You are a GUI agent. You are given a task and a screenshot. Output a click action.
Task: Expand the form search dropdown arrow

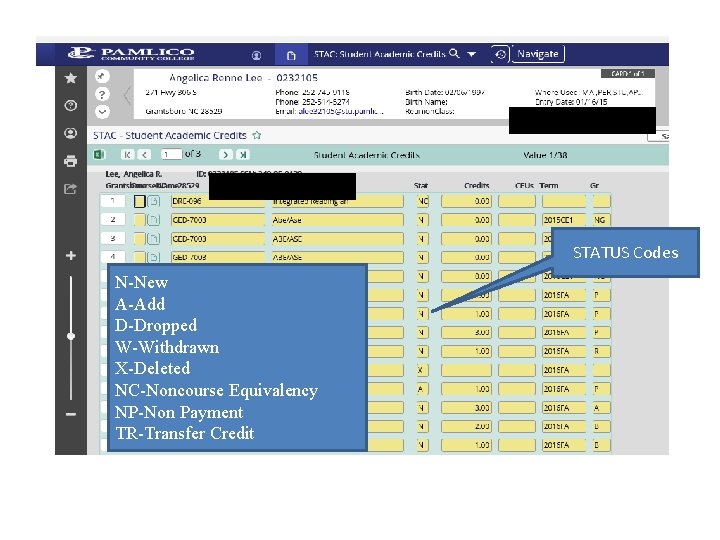[x=472, y=54]
